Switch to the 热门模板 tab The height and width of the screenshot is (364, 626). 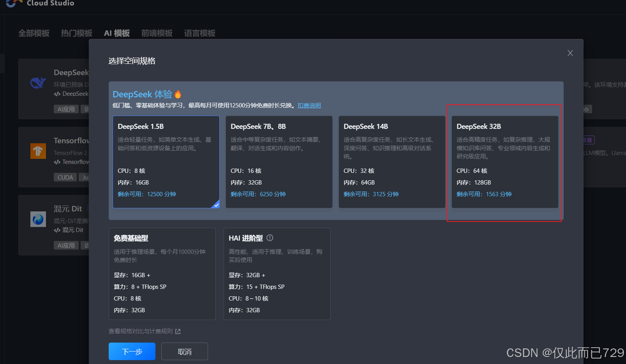pos(77,33)
